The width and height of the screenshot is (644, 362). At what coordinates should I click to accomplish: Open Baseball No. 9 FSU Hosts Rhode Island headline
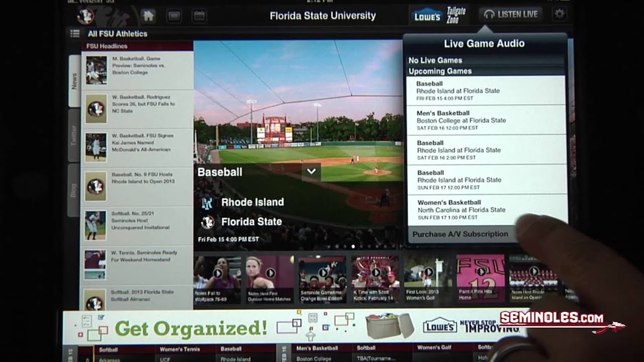point(137,186)
